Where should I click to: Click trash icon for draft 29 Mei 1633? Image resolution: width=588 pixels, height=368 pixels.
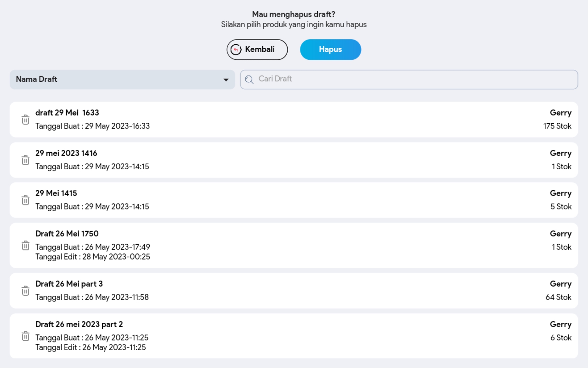tap(26, 120)
